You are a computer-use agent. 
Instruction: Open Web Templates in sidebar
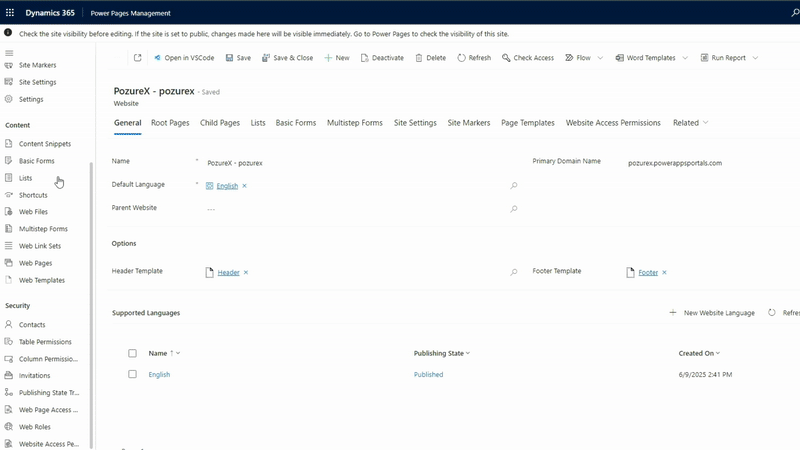pyautogui.click(x=41, y=280)
